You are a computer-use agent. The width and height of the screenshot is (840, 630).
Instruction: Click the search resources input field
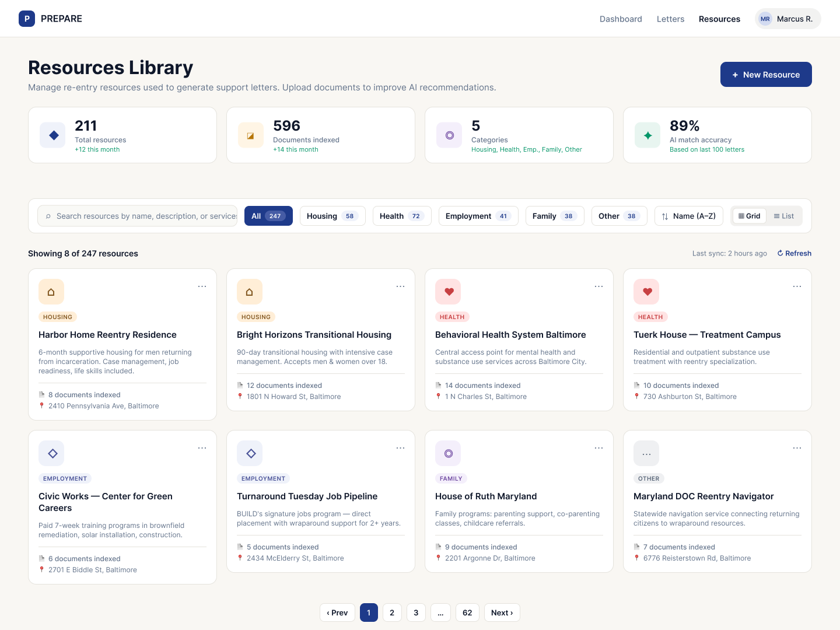tap(138, 216)
